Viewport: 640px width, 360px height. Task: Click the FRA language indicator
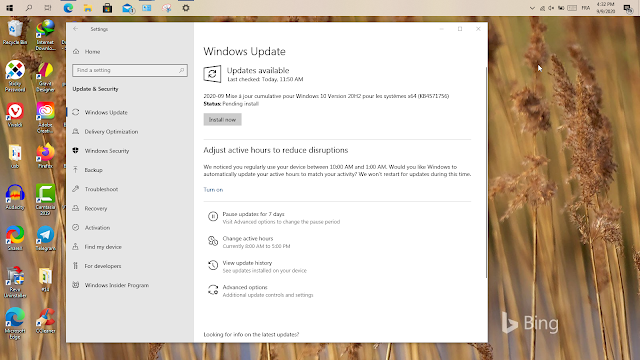[586, 8]
